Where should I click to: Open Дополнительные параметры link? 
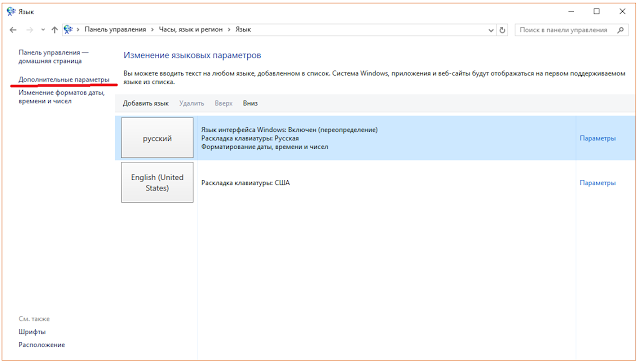tap(64, 80)
